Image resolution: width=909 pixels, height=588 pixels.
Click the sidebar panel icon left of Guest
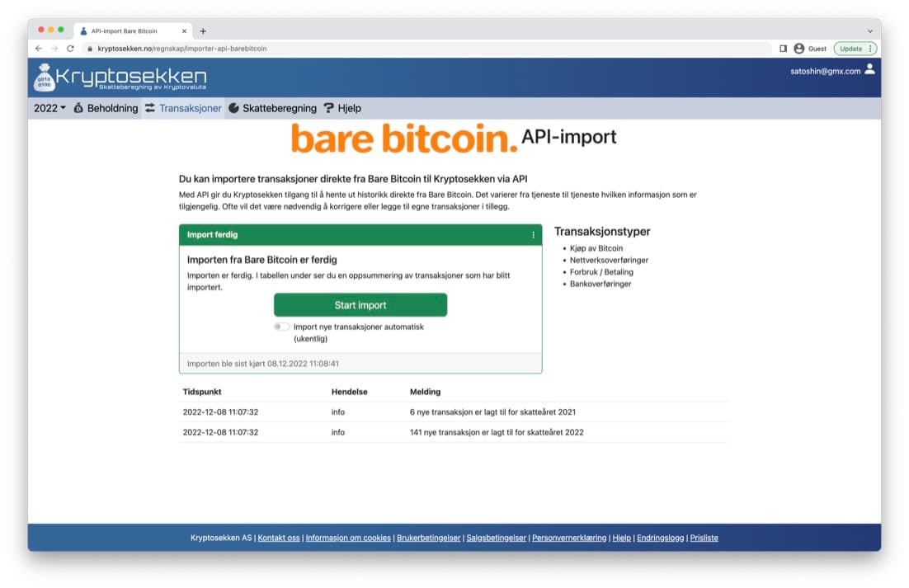click(x=783, y=48)
